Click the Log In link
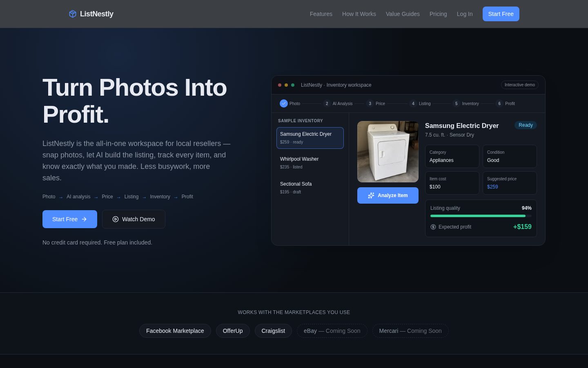The image size is (588, 368). point(465,14)
